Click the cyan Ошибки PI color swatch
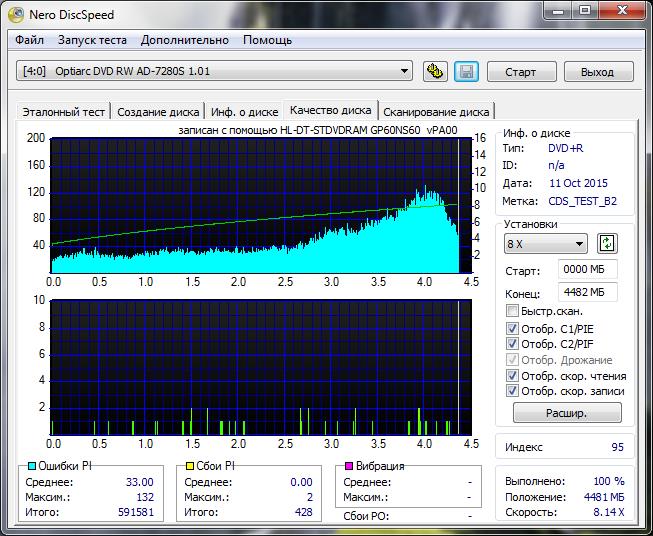Screen dimensions: 653x536 click(x=32, y=466)
